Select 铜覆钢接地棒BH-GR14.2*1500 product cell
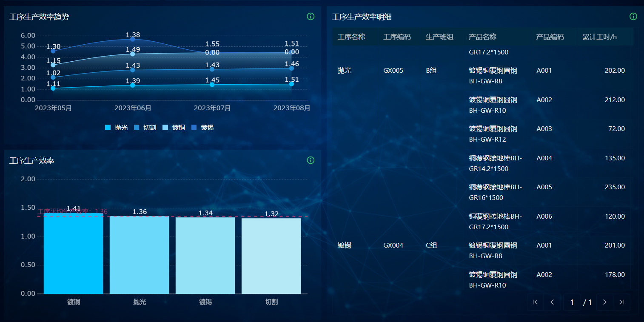This screenshot has width=644, height=322. click(495, 163)
